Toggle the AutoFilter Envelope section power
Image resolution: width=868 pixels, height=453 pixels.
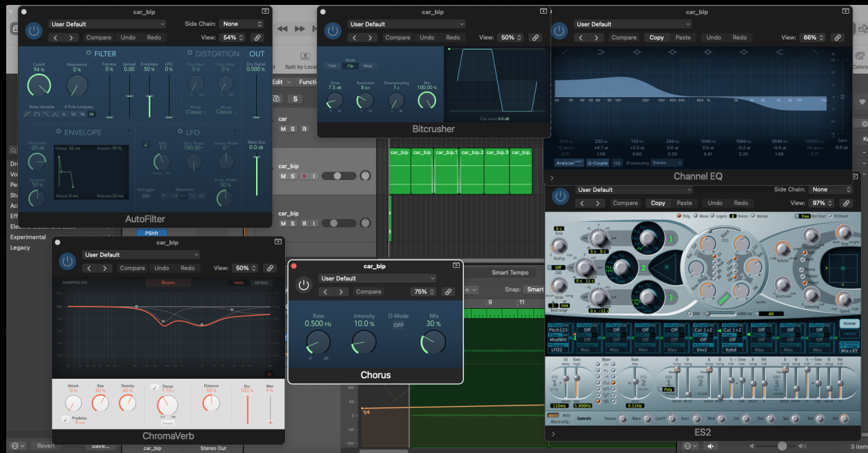point(59,132)
